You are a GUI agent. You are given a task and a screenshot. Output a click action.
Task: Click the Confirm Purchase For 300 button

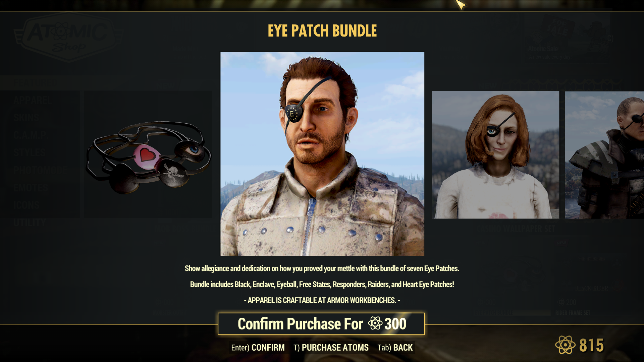[x=321, y=324]
